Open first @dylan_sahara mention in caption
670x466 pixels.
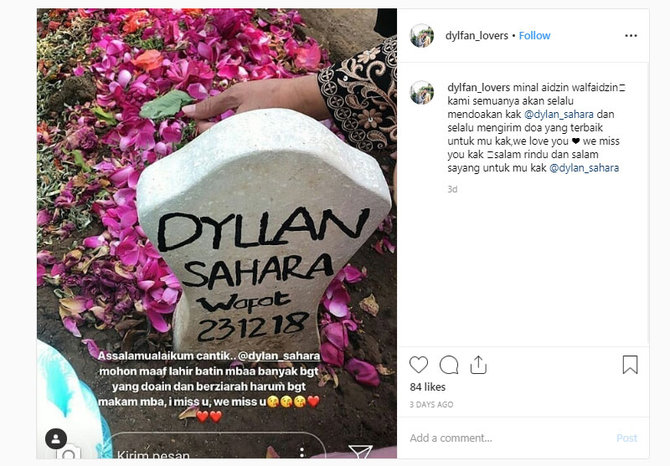[558, 114]
